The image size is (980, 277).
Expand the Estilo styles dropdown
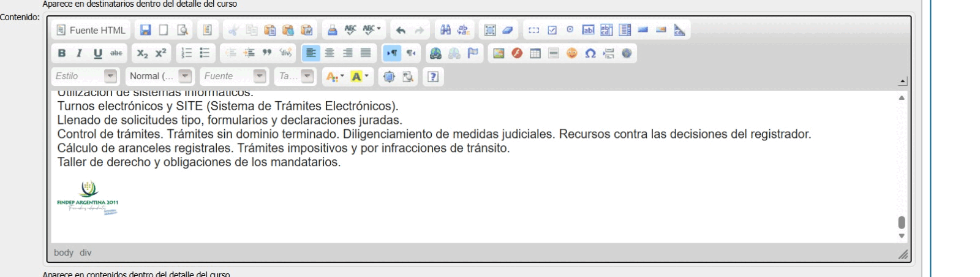(110, 77)
